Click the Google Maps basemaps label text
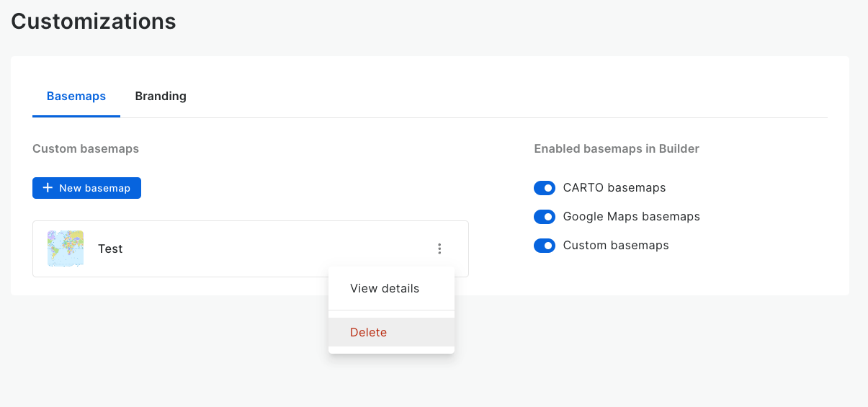Screen dimensions: 868x407 [631, 217]
